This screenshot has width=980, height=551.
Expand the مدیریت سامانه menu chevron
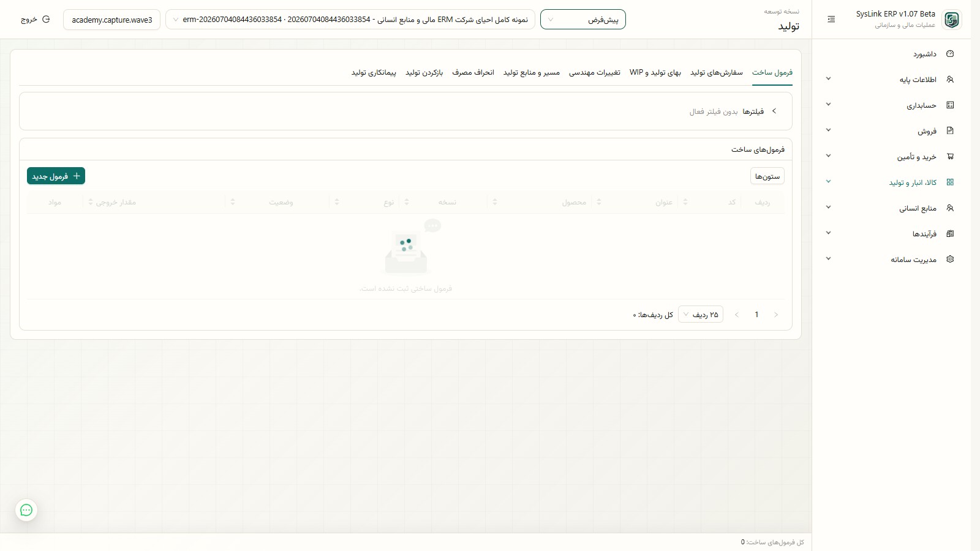[x=828, y=259]
